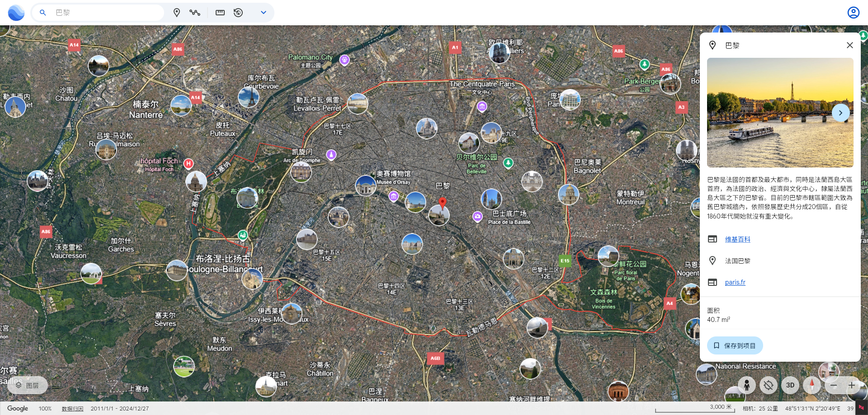Viewport: 868px width, 415px height.
Task: Click the A6B road shield
Action: point(435,358)
